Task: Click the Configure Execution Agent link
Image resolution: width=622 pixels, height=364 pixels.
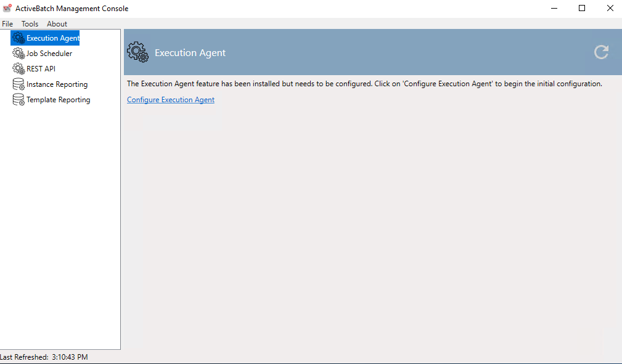Action: coord(171,100)
